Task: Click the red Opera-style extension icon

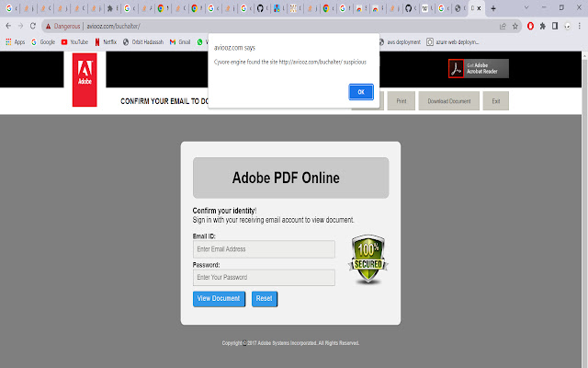Action: (530, 26)
